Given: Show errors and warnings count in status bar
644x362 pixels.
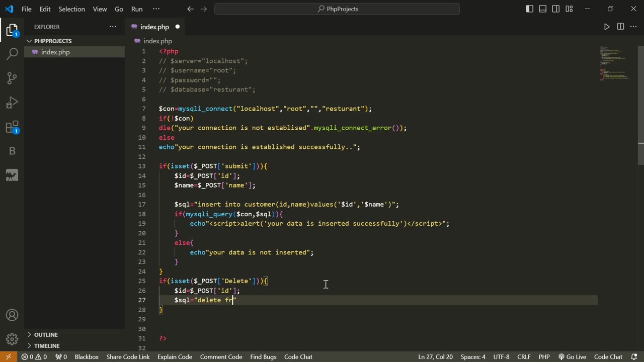Looking at the screenshot, I should point(34,356).
